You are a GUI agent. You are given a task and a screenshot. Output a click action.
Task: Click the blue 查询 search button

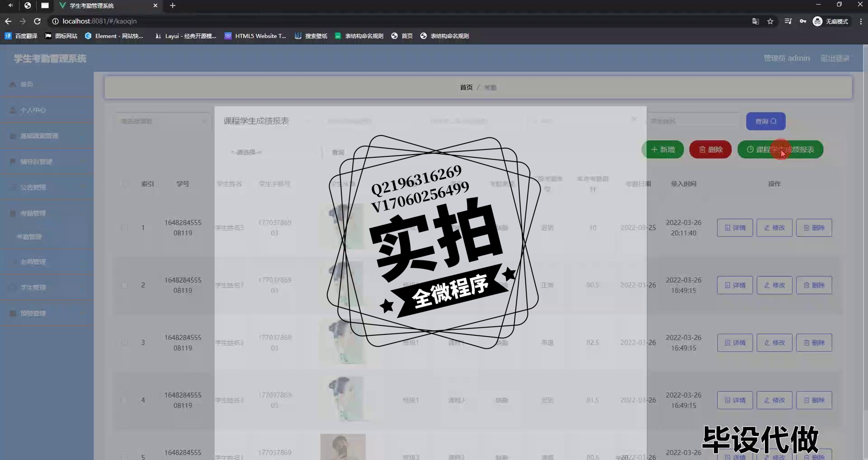pos(766,121)
